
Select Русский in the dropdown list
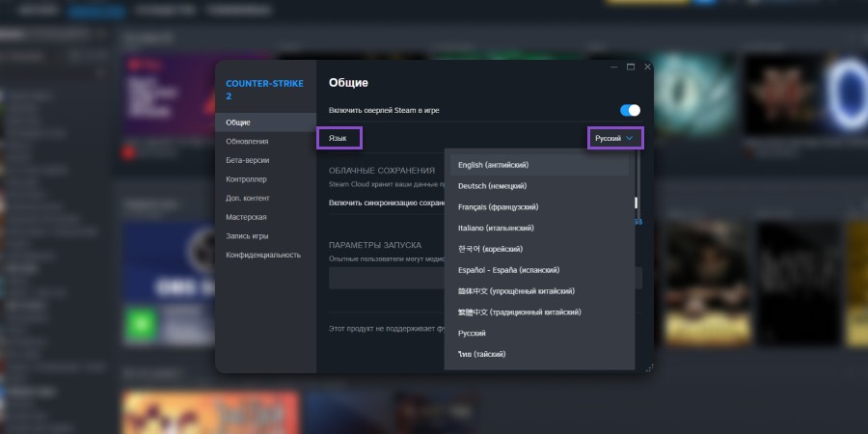(539, 334)
